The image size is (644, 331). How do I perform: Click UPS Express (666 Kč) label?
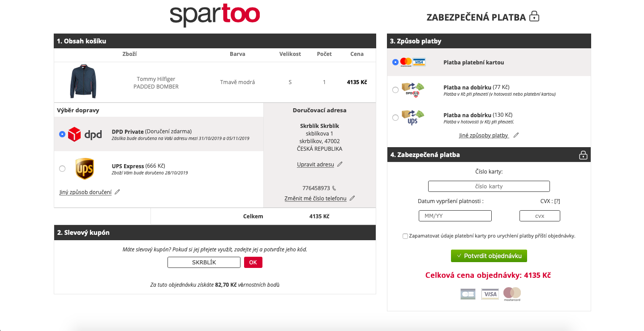point(138,166)
